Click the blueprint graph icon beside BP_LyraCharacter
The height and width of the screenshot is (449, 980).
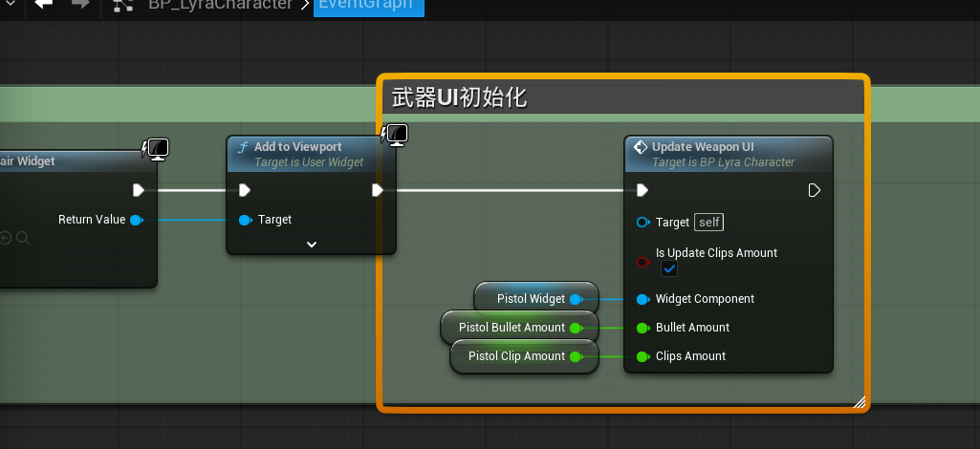(123, 5)
